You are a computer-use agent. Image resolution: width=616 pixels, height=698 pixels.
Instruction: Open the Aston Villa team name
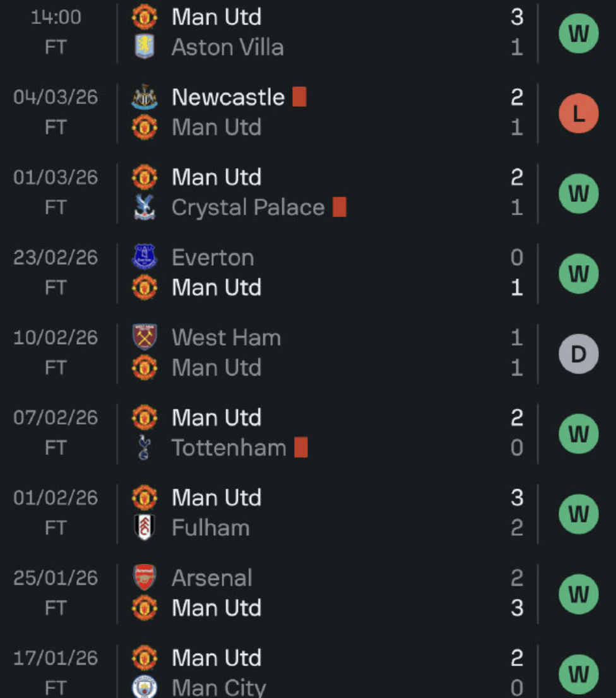coord(227,47)
